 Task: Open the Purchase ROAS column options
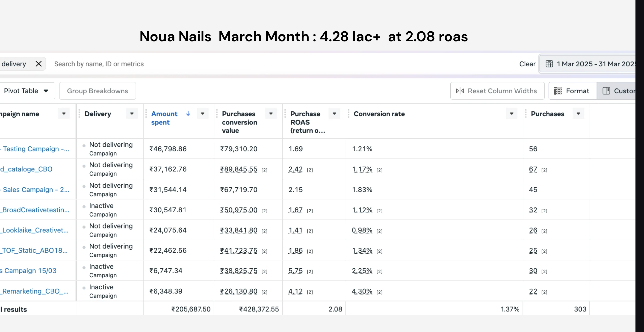point(334,113)
